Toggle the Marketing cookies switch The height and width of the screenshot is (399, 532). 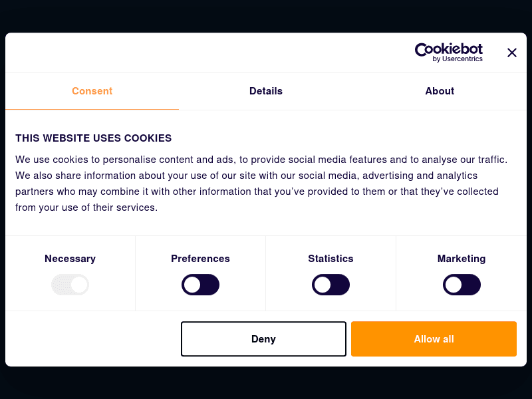click(x=462, y=285)
